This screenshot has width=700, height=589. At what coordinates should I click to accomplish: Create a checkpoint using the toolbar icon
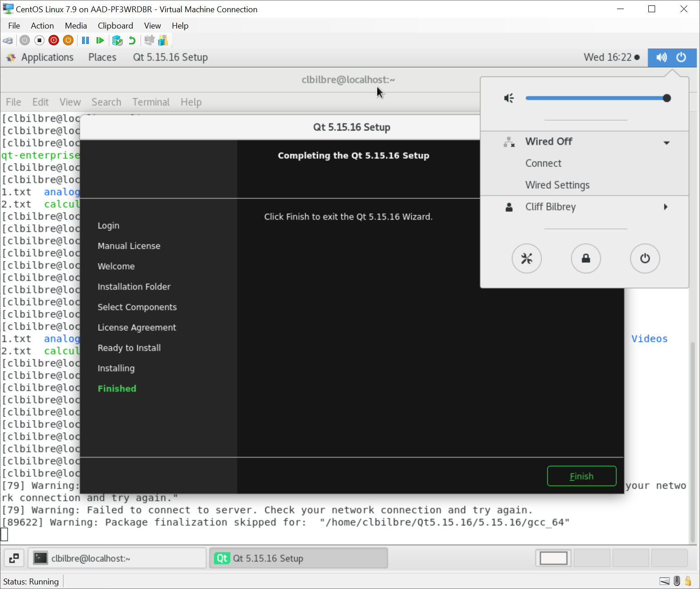click(x=117, y=41)
